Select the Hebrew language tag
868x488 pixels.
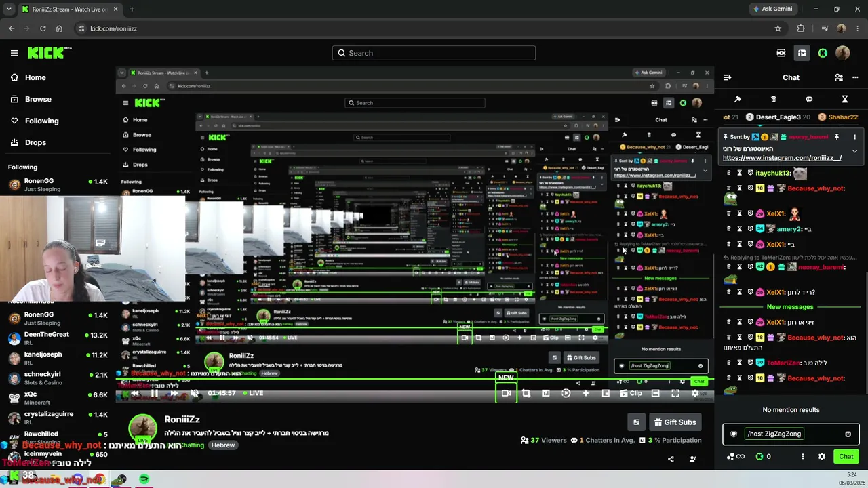coord(223,445)
